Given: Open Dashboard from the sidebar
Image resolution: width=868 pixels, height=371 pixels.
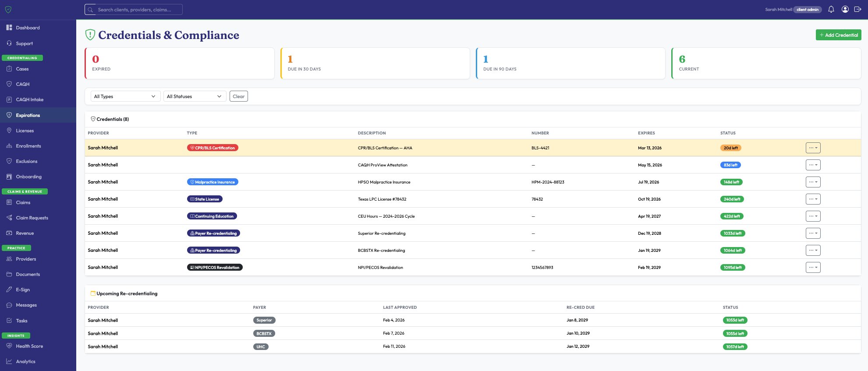Looking at the screenshot, I should (x=28, y=28).
